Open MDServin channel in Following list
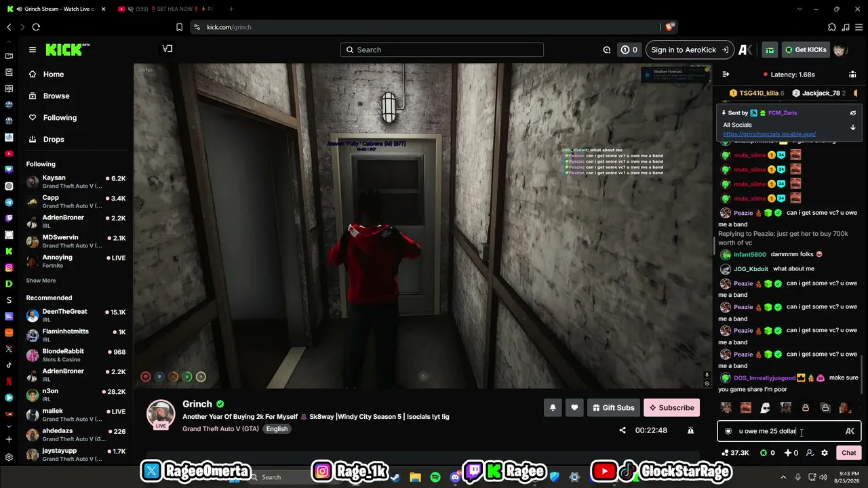The height and width of the screenshot is (488, 868). point(76,241)
